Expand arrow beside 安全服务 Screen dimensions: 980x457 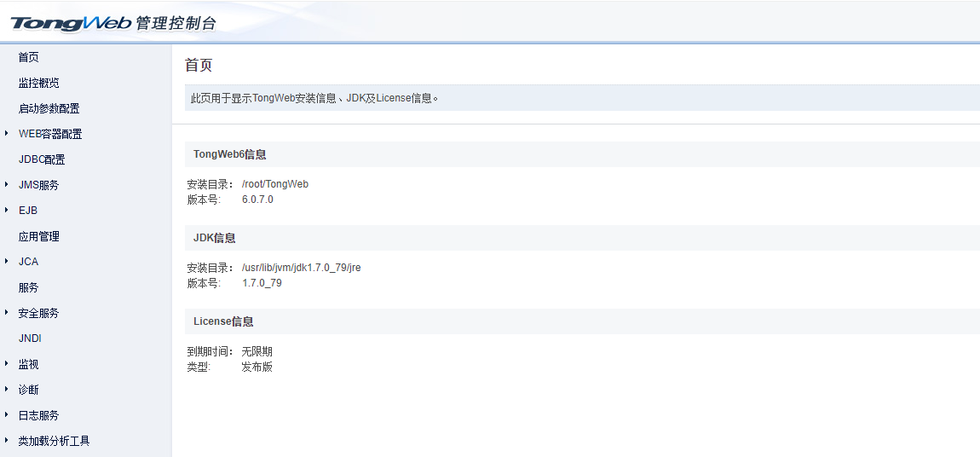coord(6,312)
